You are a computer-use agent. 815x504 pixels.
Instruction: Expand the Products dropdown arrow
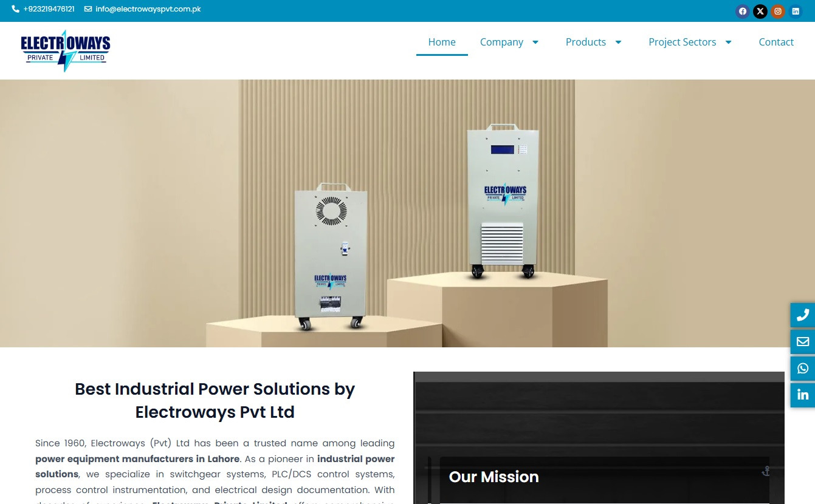pos(618,42)
